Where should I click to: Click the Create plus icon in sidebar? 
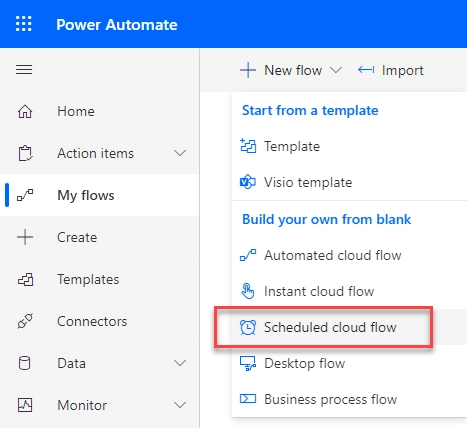tap(25, 237)
